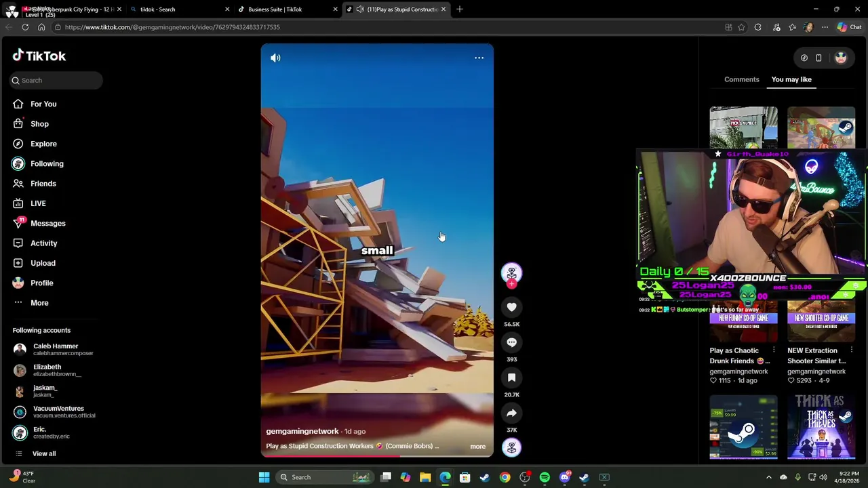Switch to tiktok - Search tab
868x488 pixels.
pyautogui.click(x=179, y=9)
